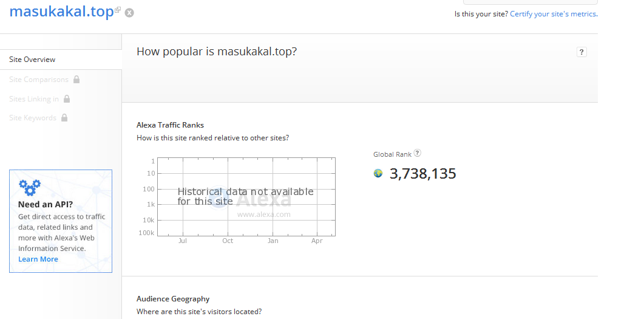This screenshot has height=319, width=644.
Task: Click the Learn More link in API box
Action: click(38, 259)
